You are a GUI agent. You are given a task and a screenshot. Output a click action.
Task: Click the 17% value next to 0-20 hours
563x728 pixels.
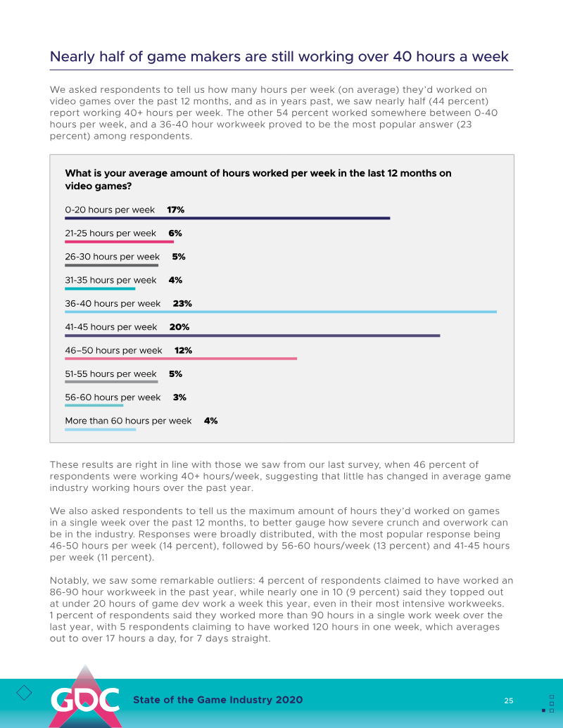click(x=175, y=210)
